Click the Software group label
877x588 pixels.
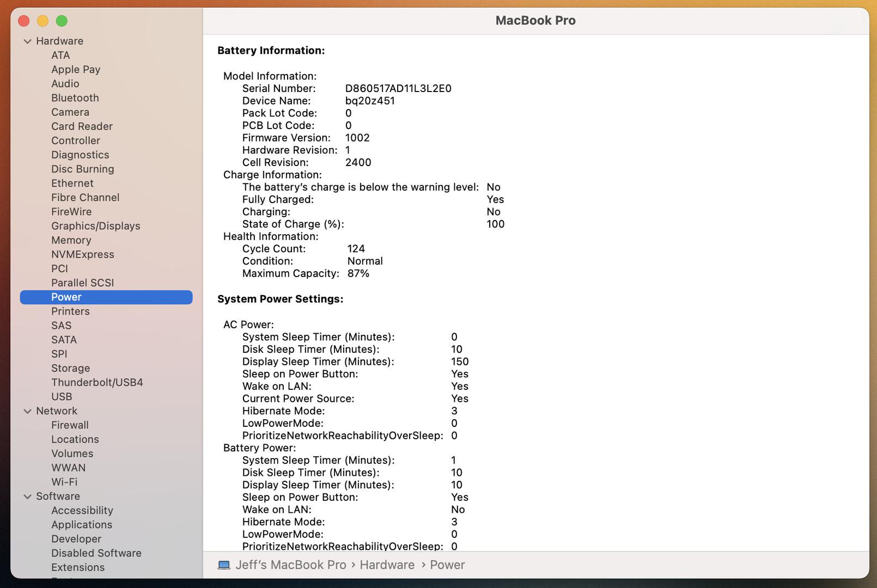click(x=58, y=496)
